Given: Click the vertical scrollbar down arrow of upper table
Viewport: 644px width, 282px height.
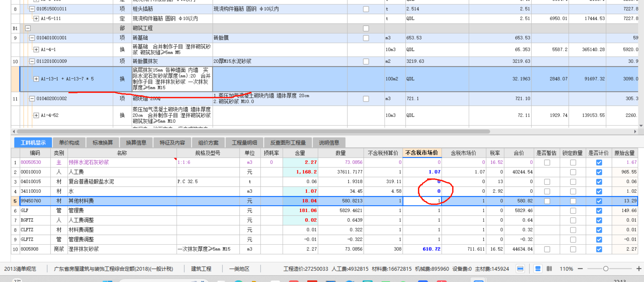Looking at the screenshot, I should tap(641, 126).
